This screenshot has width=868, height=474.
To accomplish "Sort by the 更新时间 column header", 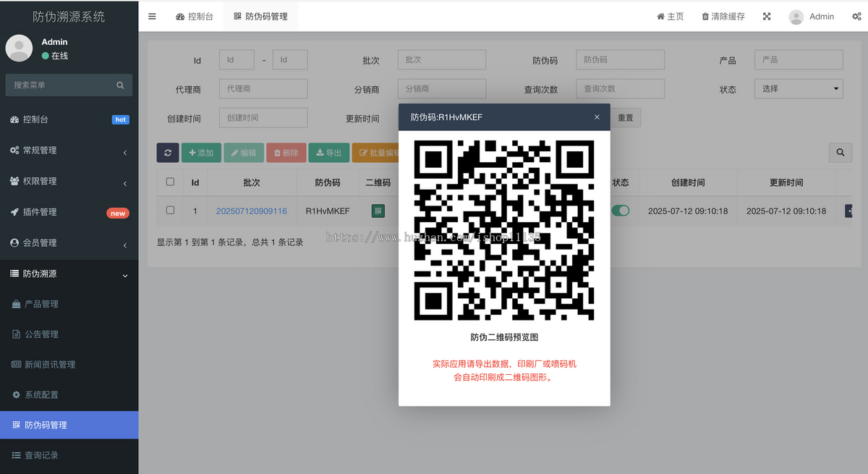I will tap(786, 182).
